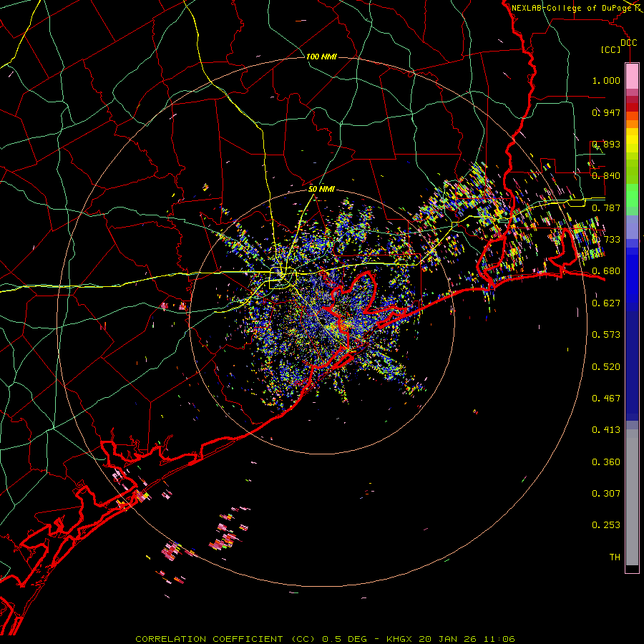The image size is (644, 644).
Task: Click the 0.840 scale value
Action: (606, 176)
